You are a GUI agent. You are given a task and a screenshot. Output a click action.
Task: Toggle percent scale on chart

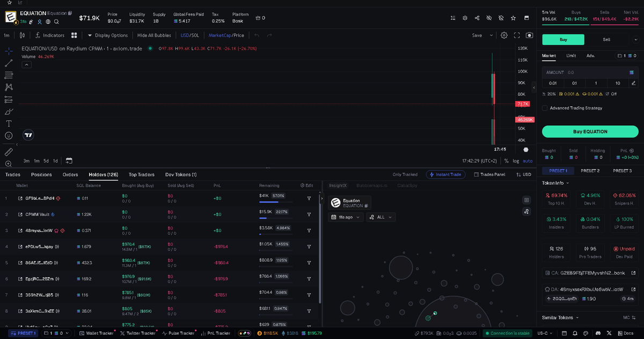(507, 161)
